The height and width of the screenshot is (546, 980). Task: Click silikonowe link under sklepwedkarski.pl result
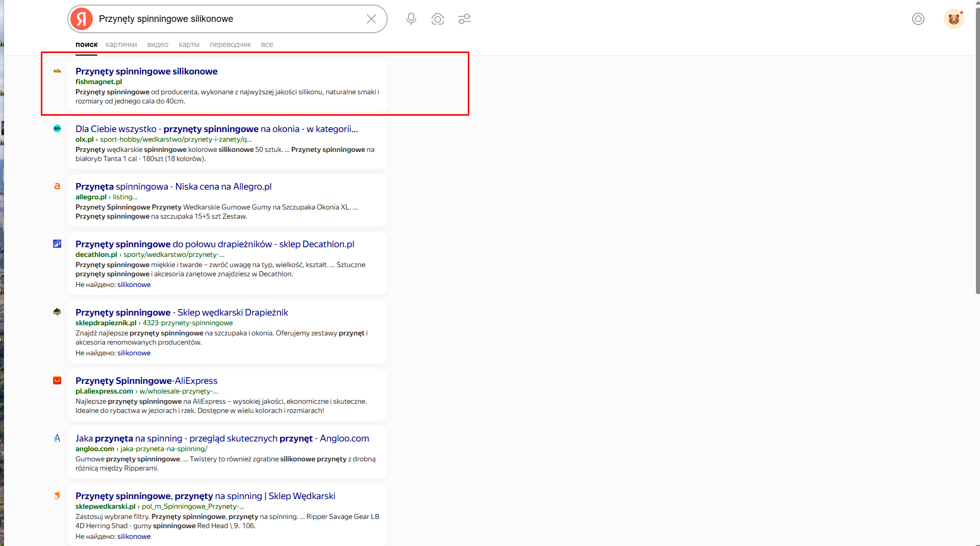[134, 536]
